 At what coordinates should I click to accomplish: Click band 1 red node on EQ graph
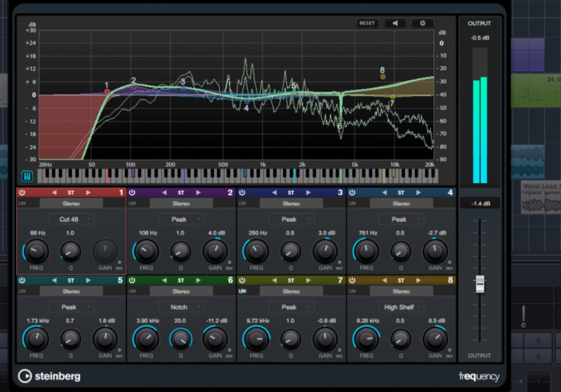pyautogui.click(x=107, y=92)
